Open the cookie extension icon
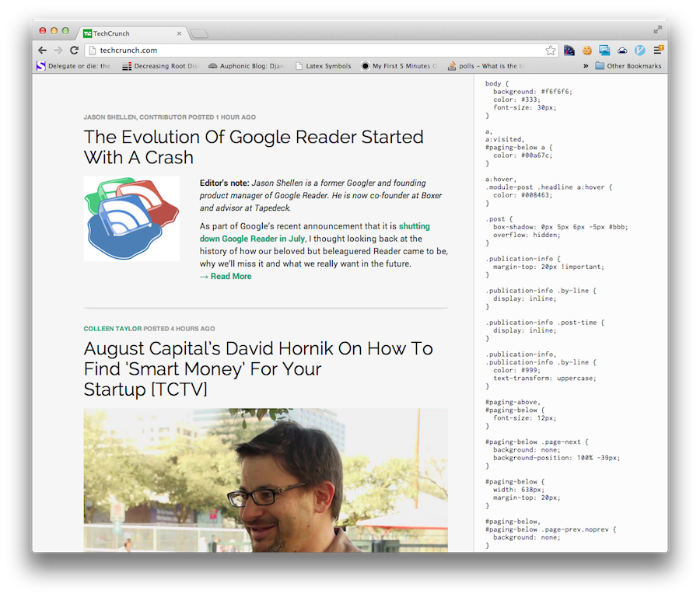The height and width of the screenshot is (597, 700). pos(587,51)
